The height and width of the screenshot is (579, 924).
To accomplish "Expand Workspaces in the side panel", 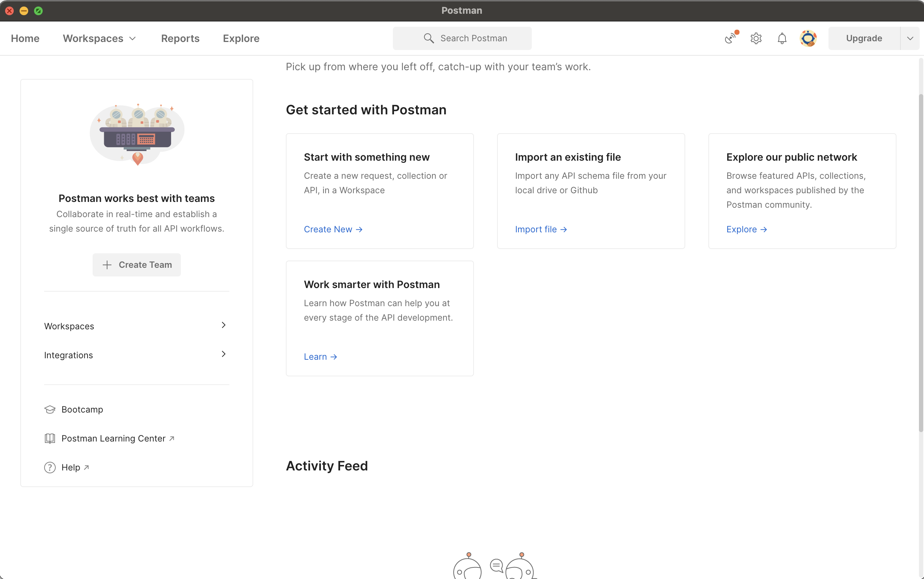I will pos(137,326).
